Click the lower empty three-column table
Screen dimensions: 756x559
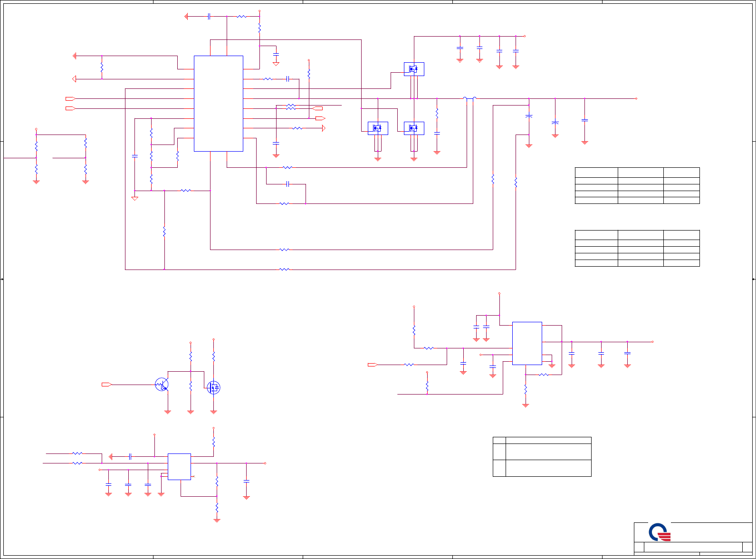coord(637,248)
